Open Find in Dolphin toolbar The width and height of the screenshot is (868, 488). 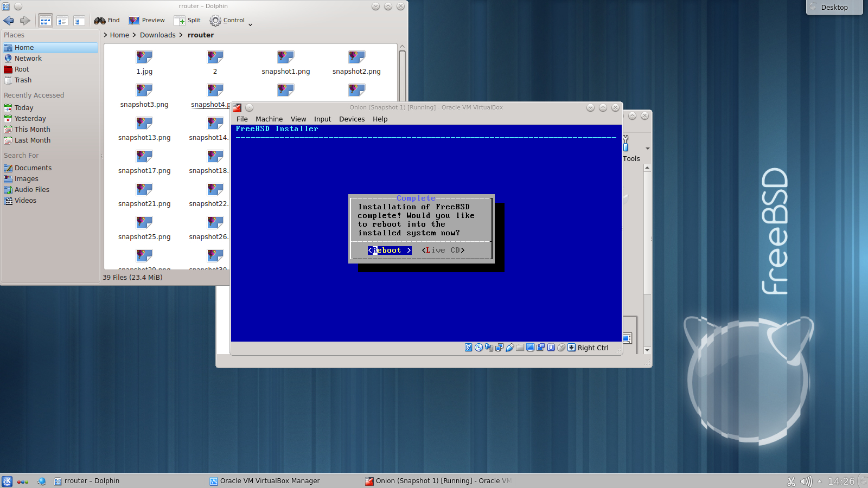pos(107,21)
